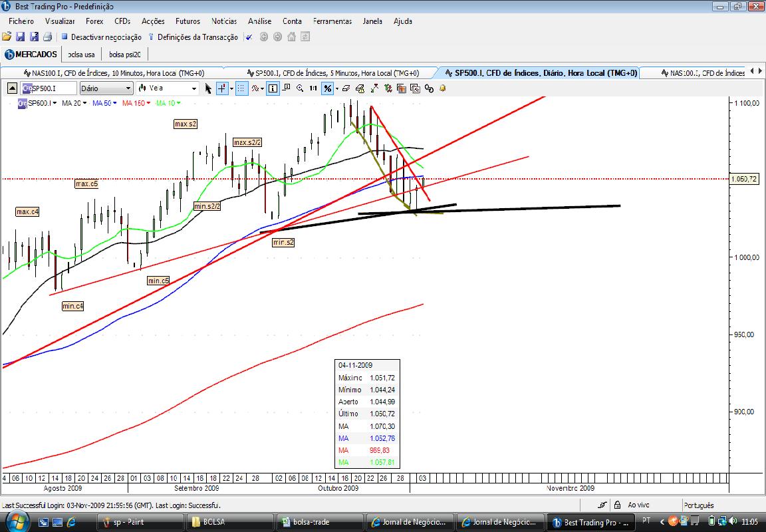Open sp - Paint from taskbar
766x532 pixels.
coord(140,522)
